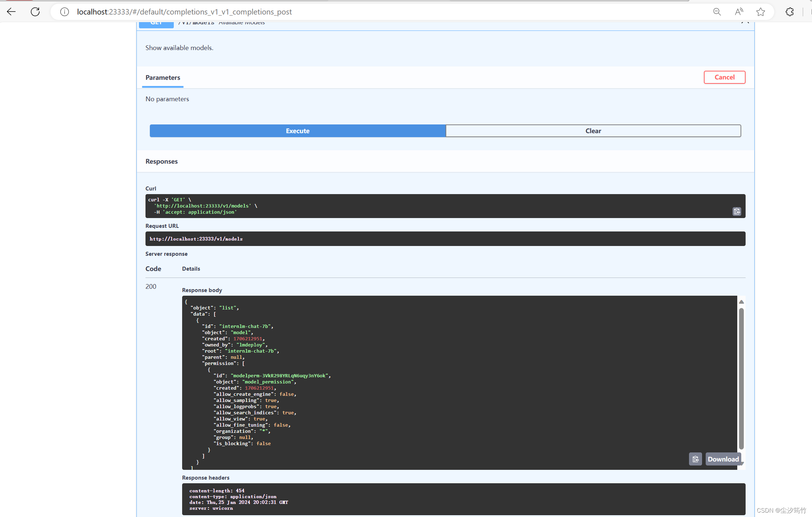Click the Clear button to reset form

[593, 131]
